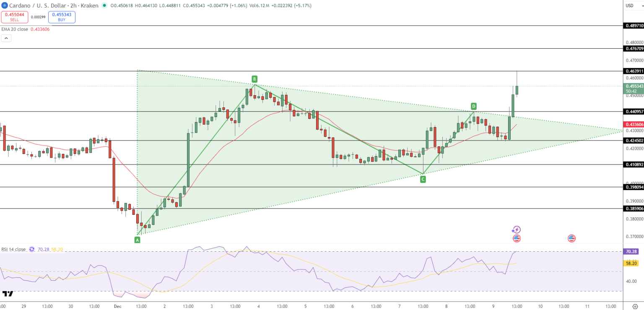
Task: Collapse the legend using the chevron arrow
Action: [6, 38]
